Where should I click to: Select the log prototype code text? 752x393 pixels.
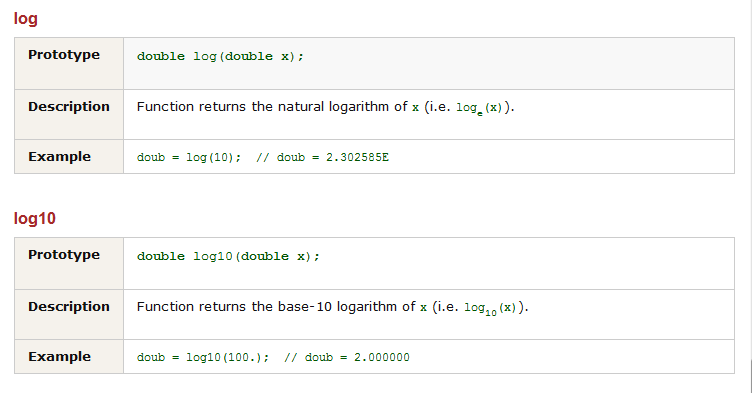(220, 57)
